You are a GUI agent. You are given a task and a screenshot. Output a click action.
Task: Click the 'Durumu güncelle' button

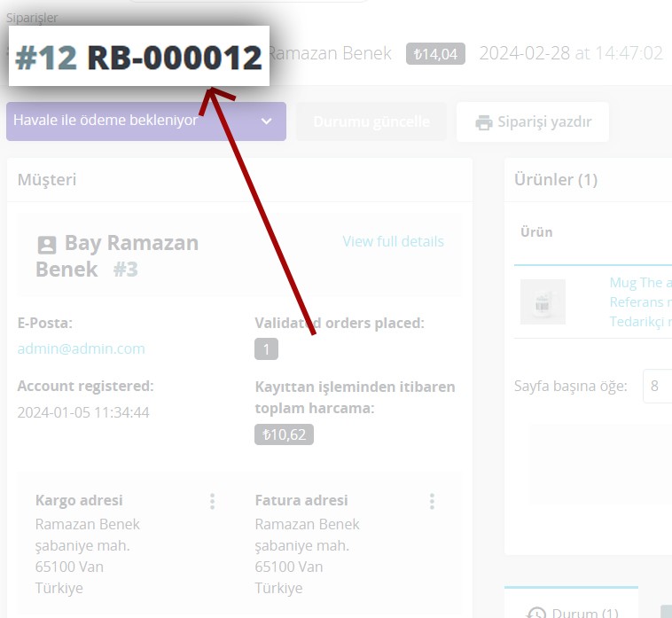coord(371,121)
